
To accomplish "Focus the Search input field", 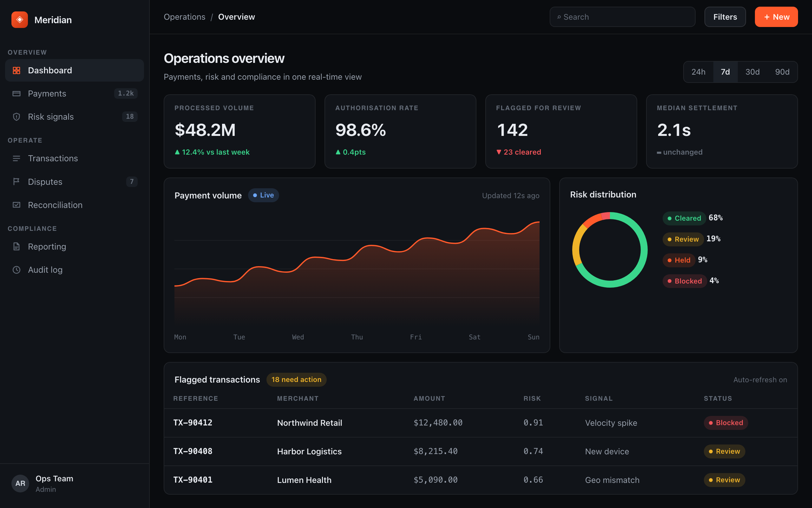I will [x=622, y=17].
